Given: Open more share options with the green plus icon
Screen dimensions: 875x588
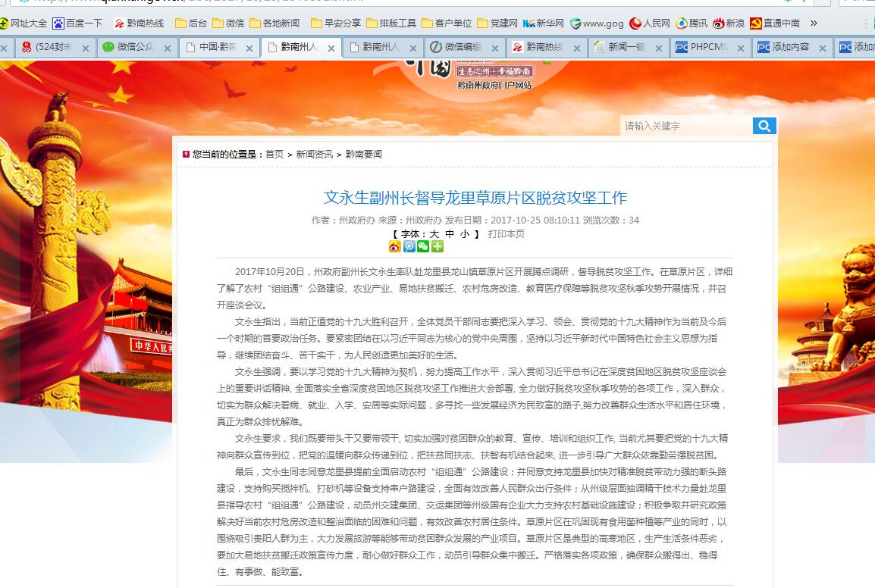Looking at the screenshot, I should [437, 246].
